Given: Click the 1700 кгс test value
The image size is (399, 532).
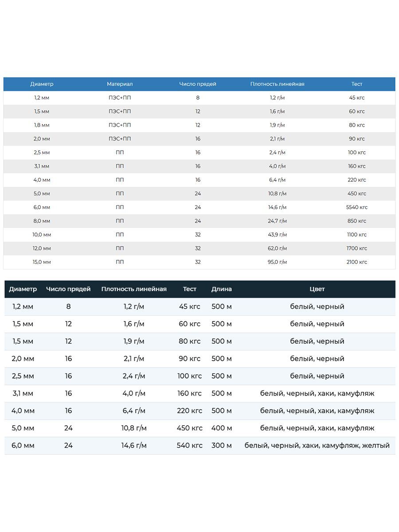Looking at the screenshot, I should click(357, 248).
